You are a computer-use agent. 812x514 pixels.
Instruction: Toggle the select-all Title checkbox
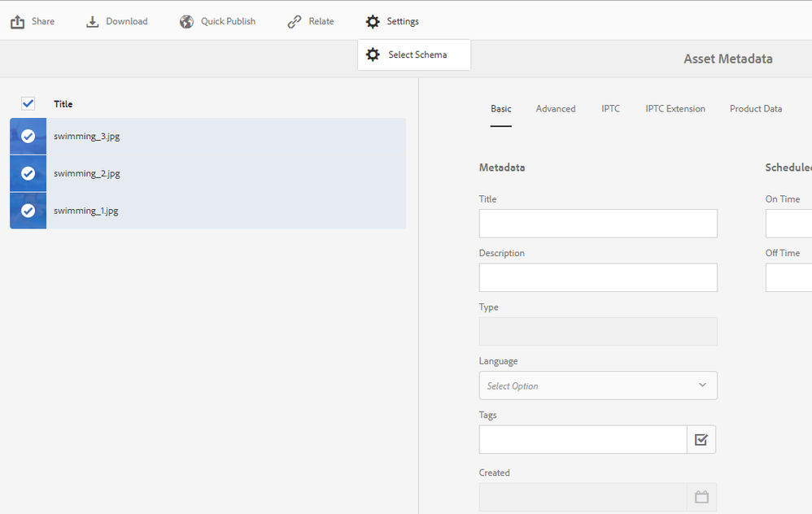(x=28, y=103)
